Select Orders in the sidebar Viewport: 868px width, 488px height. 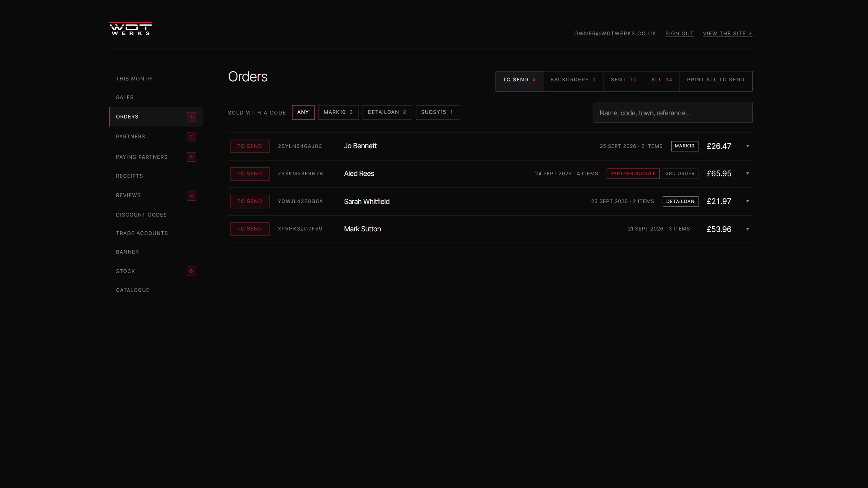click(x=156, y=117)
